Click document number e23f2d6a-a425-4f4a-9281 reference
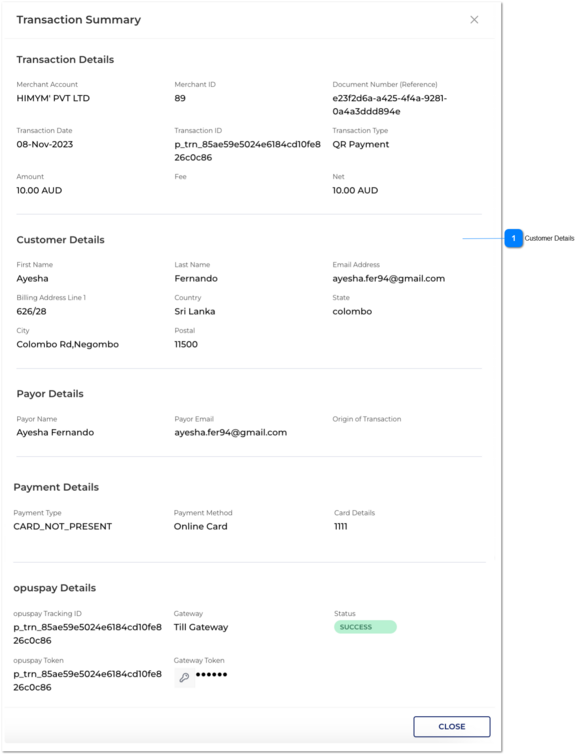The height and width of the screenshot is (755, 581). click(389, 105)
